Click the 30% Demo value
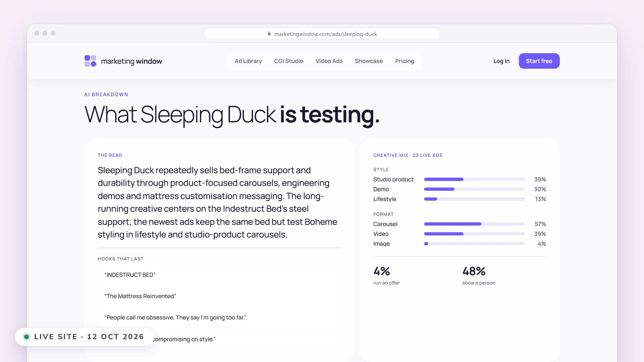644x362 pixels. coord(540,189)
